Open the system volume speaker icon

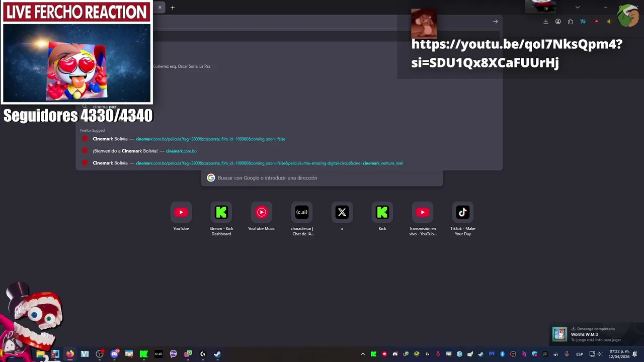599,354
